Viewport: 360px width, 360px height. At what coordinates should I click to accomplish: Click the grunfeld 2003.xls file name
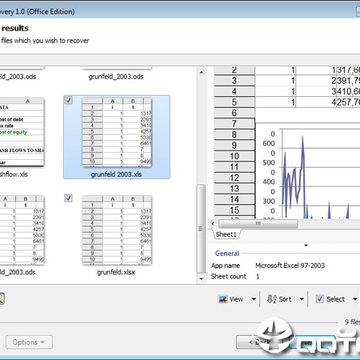click(116, 174)
